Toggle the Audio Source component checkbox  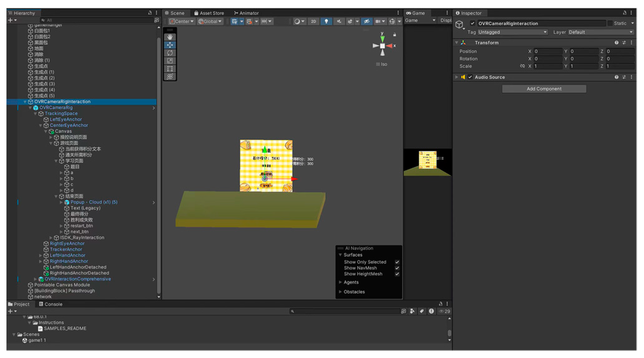(470, 77)
